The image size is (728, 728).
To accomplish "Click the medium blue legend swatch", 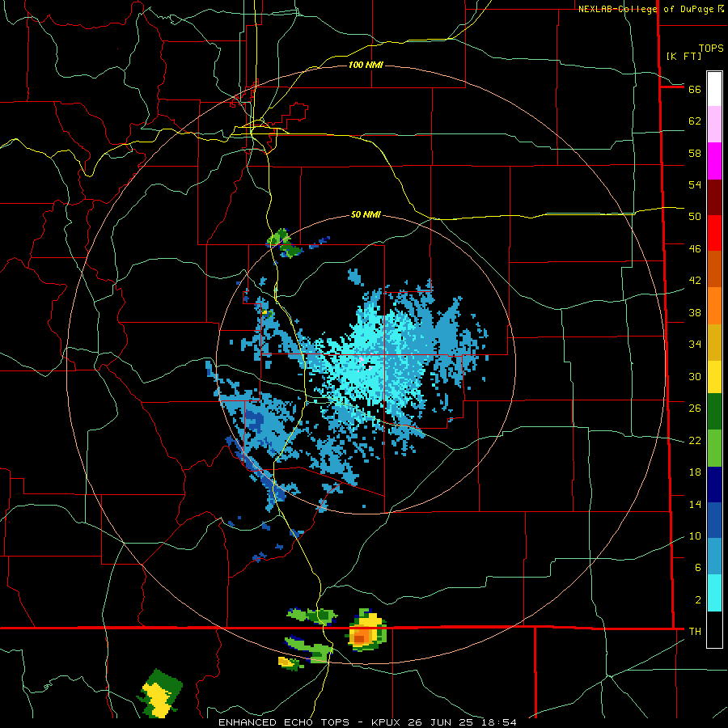I will (x=714, y=520).
